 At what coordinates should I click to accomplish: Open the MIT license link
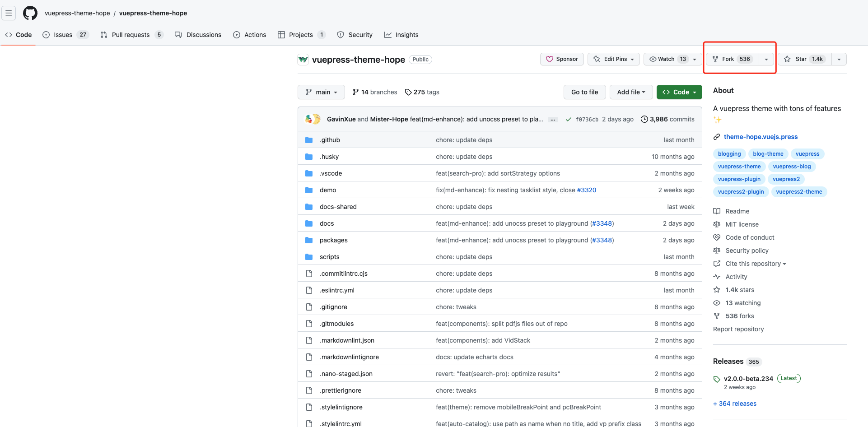pyautogui.click(x=742, y=224)
